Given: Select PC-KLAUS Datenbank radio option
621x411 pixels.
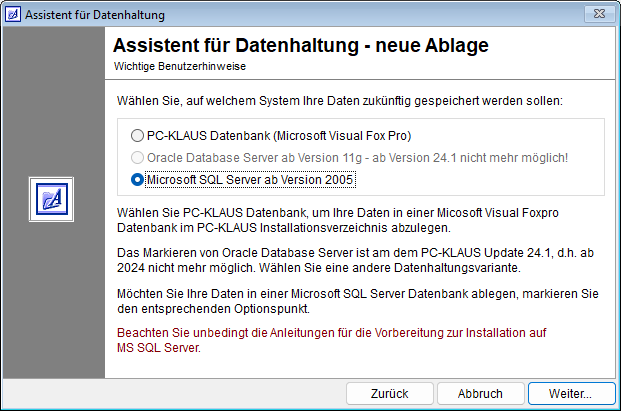Looking at the screenshot, I should (137, 135).
